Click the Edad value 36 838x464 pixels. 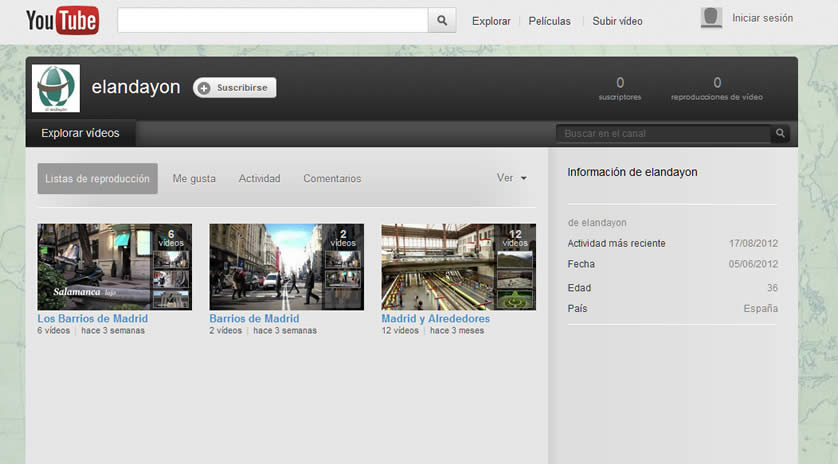[772, 288]
